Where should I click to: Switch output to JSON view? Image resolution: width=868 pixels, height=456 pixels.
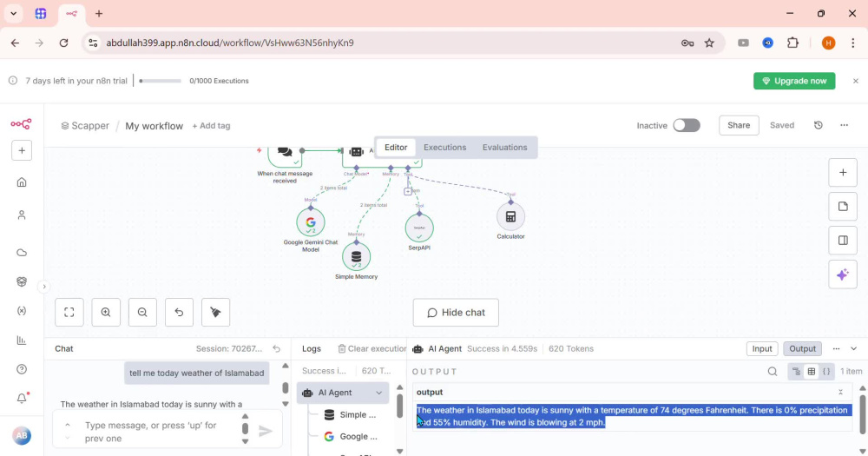[826, 372]
